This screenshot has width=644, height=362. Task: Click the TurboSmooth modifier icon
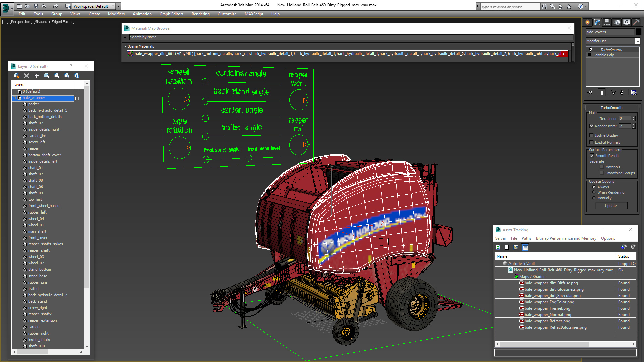point(590,49)
